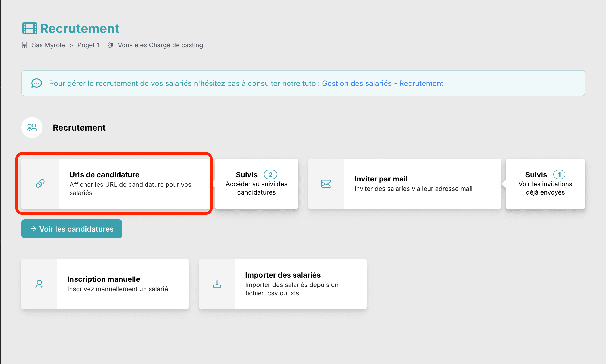Viewport: 606px width, 364px height.
Task: Click the chain link icon on the Urls card
Action: pyautogui.click(x=40, y=184)
